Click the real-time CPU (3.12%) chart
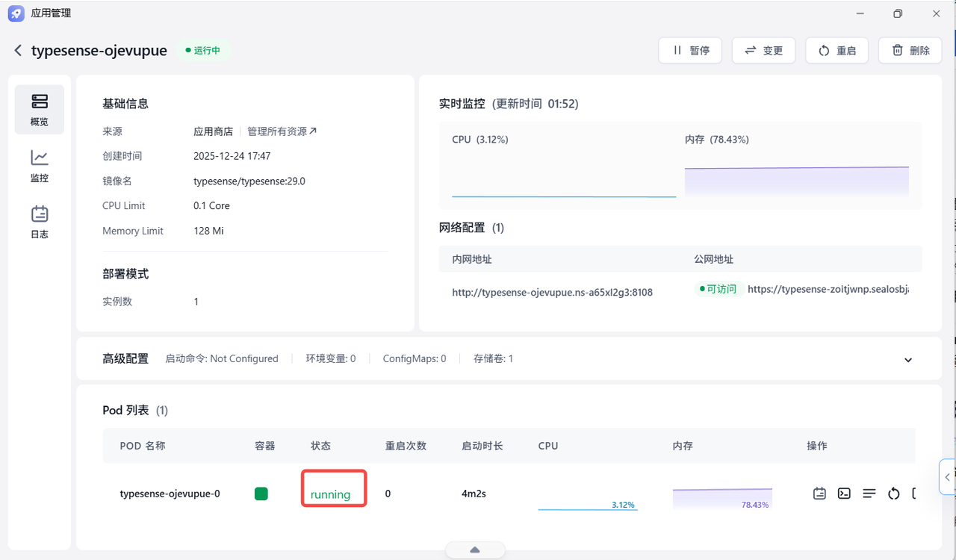The image size is (956, 560). (x=564, y=173)
